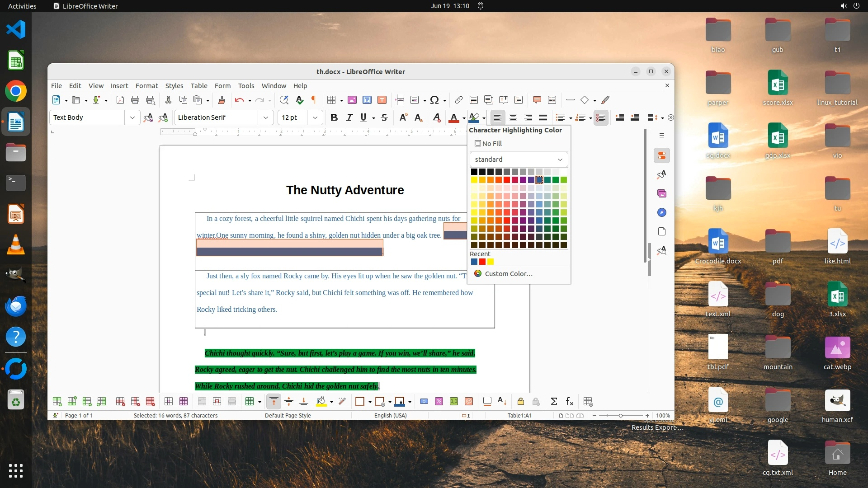Pick the red swatch in Recent colors
Image resolution: width=868 pixels, height=488 pixels.
[482, 262]
